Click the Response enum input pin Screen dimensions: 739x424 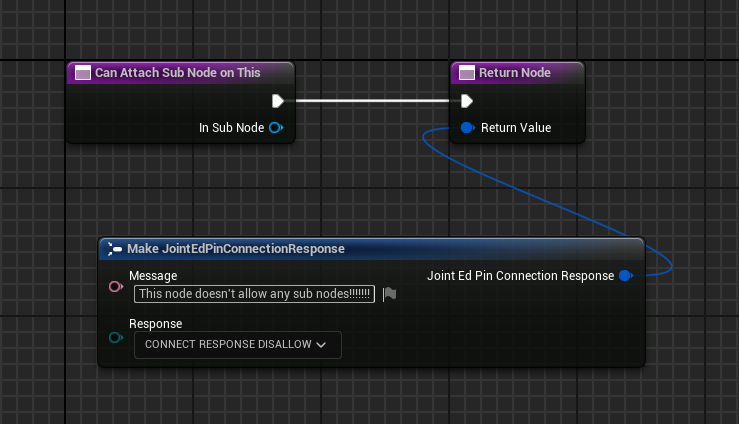click(115, 337)
